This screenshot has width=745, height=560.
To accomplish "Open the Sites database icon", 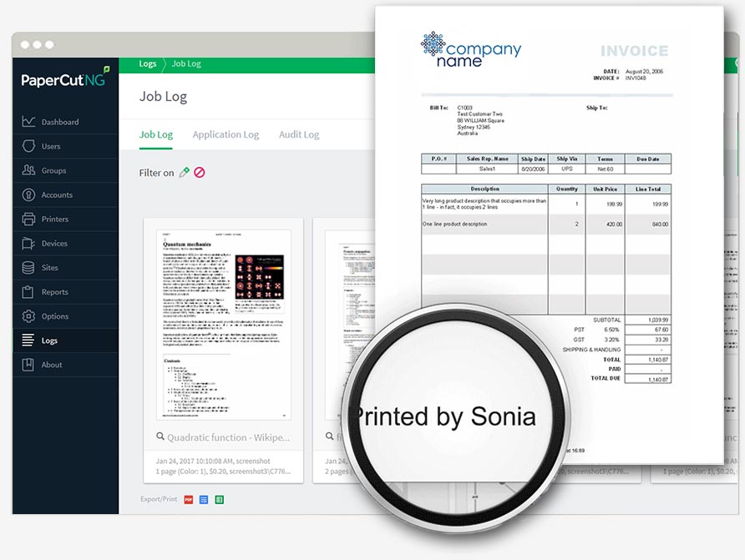I will point(28,267).
